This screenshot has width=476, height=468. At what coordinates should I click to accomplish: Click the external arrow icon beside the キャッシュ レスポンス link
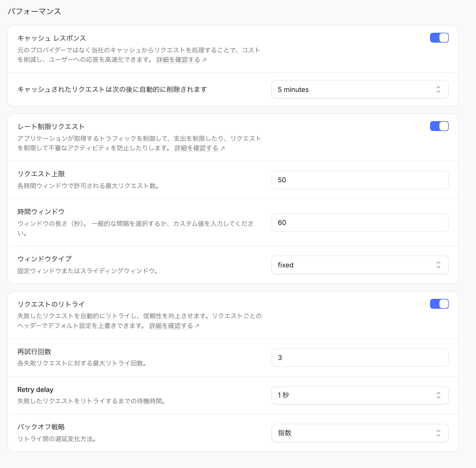point(204,60)
